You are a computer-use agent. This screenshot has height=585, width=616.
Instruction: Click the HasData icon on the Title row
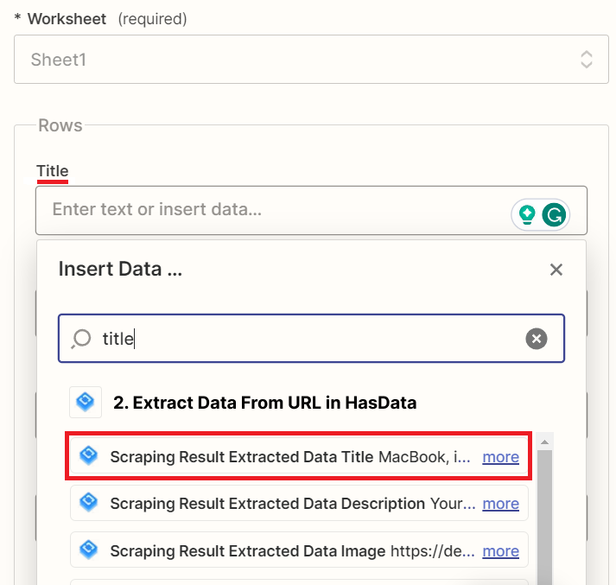click(x=88, y=455)
